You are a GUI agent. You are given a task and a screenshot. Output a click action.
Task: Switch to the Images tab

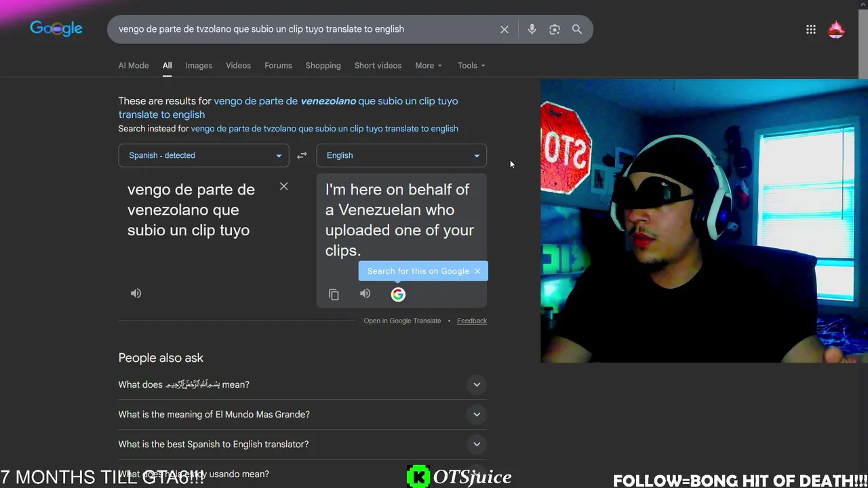coord(199,66)
